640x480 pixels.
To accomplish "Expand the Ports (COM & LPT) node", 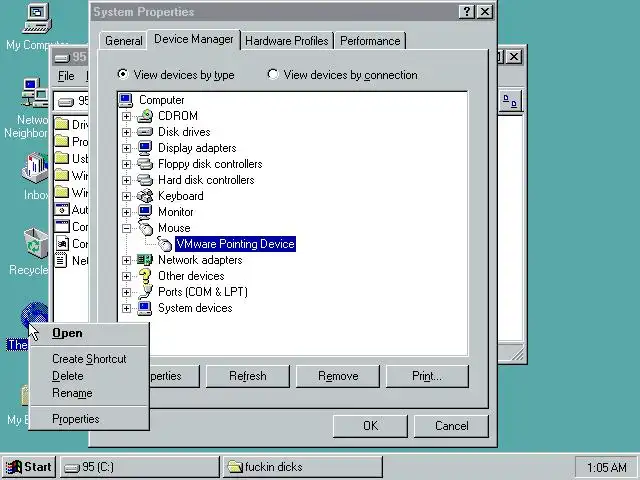I will 126,292.
